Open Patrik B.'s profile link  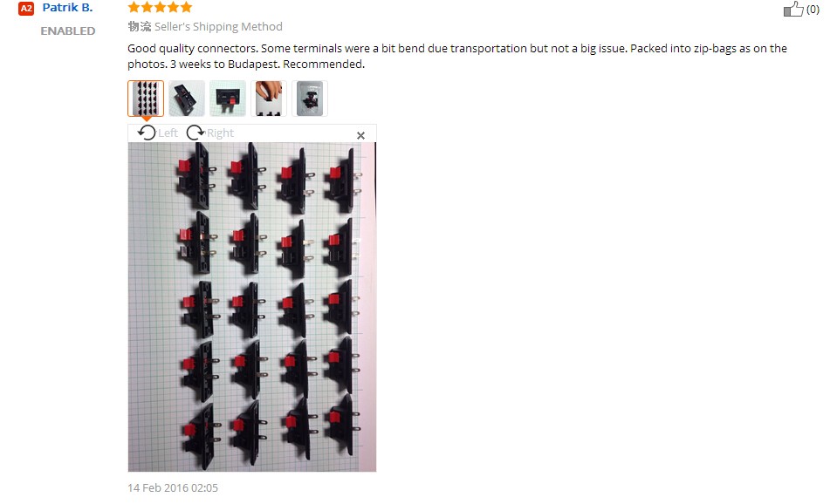pos(67,7)
